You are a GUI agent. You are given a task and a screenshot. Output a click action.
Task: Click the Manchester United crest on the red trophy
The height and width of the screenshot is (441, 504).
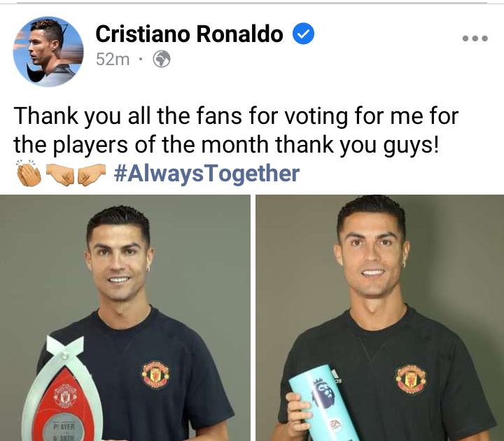[x=65, y=396]
